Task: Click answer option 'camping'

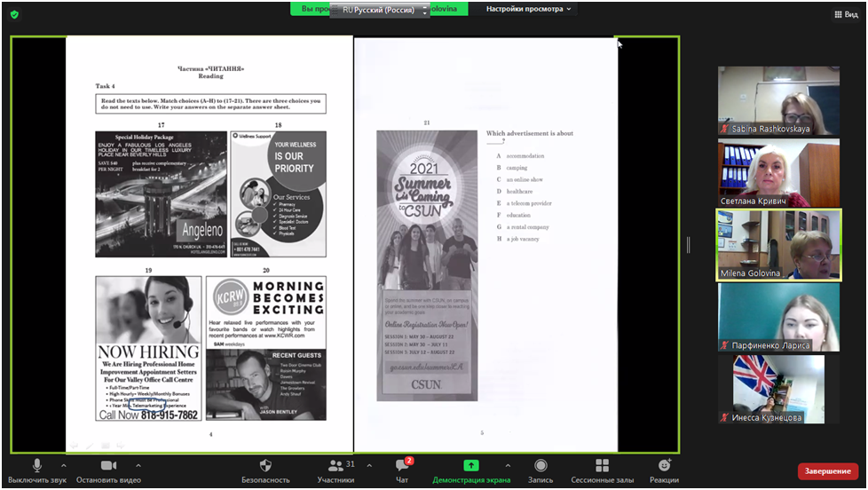Action: pos(517,168)
